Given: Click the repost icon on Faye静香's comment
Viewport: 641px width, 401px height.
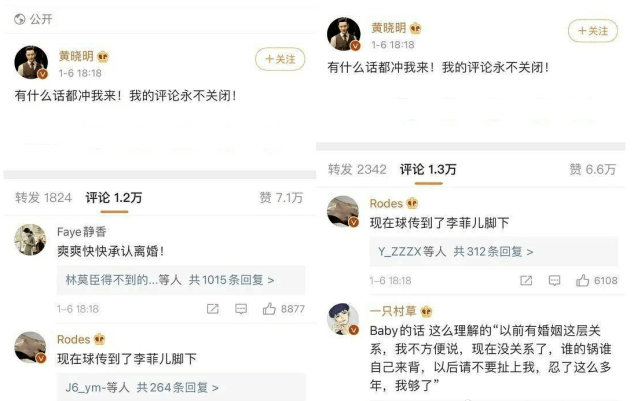Looking at the screenshot, I should click(213, 309).
